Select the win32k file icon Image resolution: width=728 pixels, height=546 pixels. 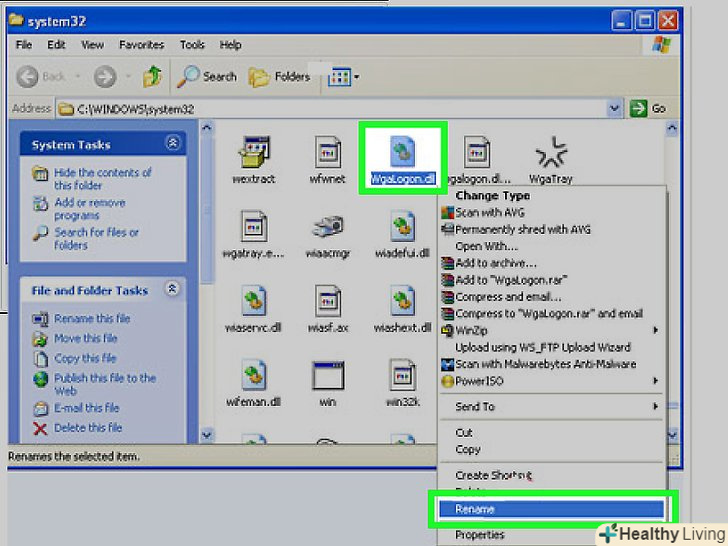pyautogui.click(x=403, y=375)
